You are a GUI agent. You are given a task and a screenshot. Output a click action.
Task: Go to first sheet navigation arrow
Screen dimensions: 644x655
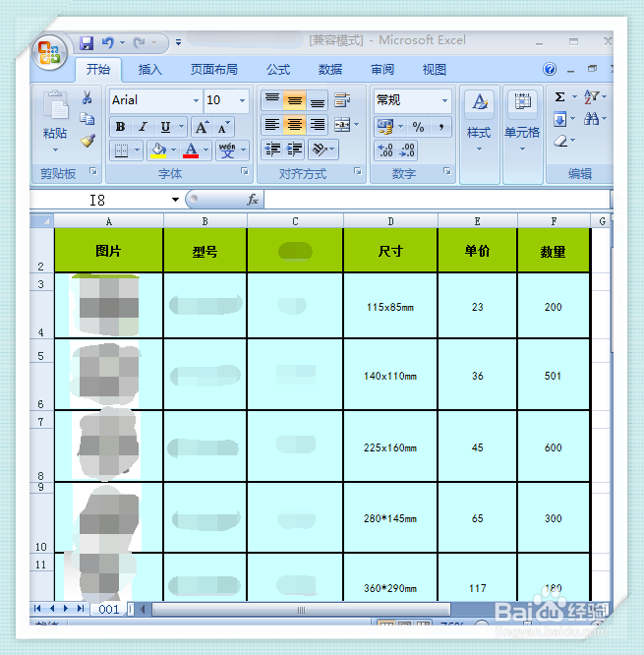(x=37, y=609)
